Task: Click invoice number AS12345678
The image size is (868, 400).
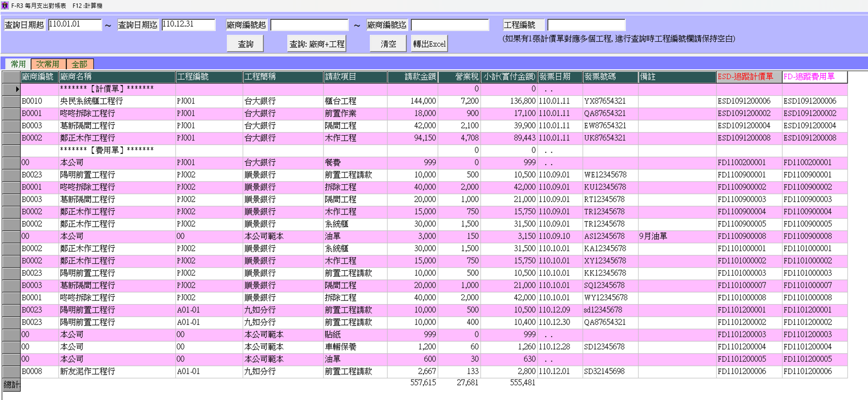Action: coord(610,236)
